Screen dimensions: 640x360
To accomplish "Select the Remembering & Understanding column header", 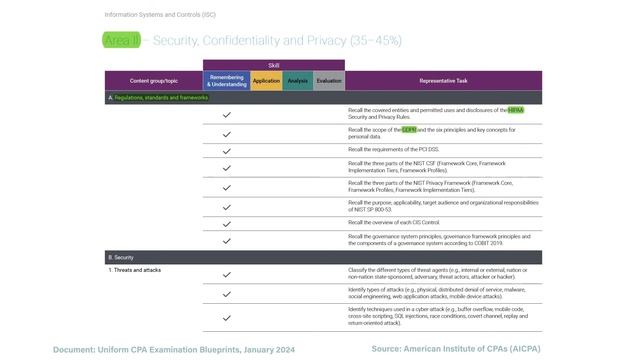I will point(227,81).
